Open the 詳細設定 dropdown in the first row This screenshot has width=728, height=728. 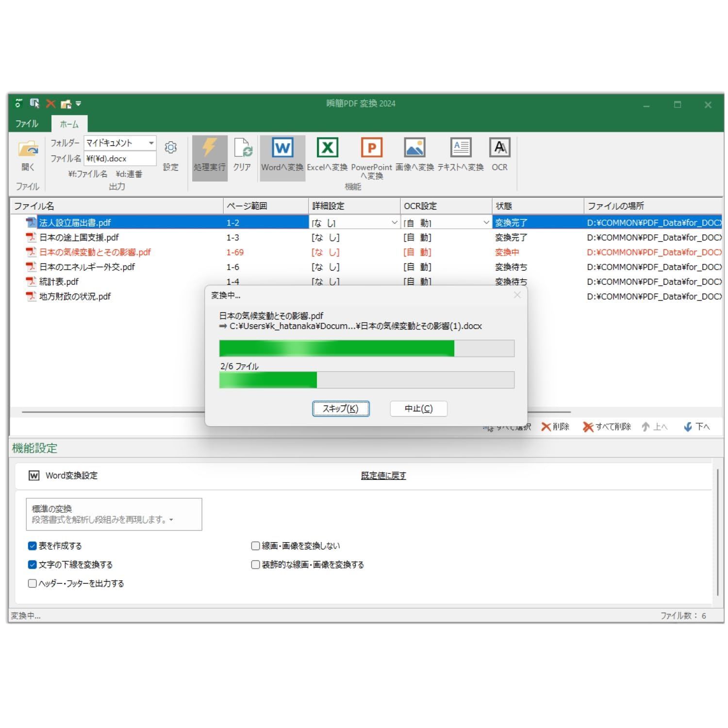click(x=394, y=223)
